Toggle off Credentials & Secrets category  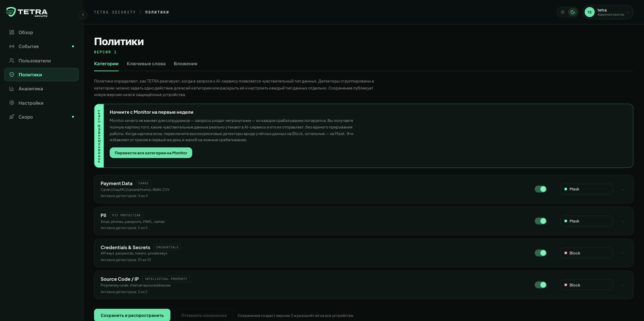pos(540,253)
